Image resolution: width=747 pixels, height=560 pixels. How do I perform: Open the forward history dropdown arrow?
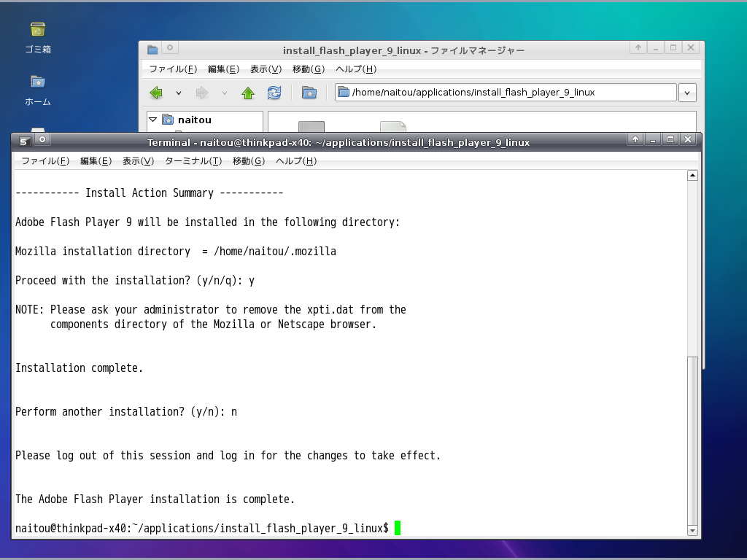point(225,93)
